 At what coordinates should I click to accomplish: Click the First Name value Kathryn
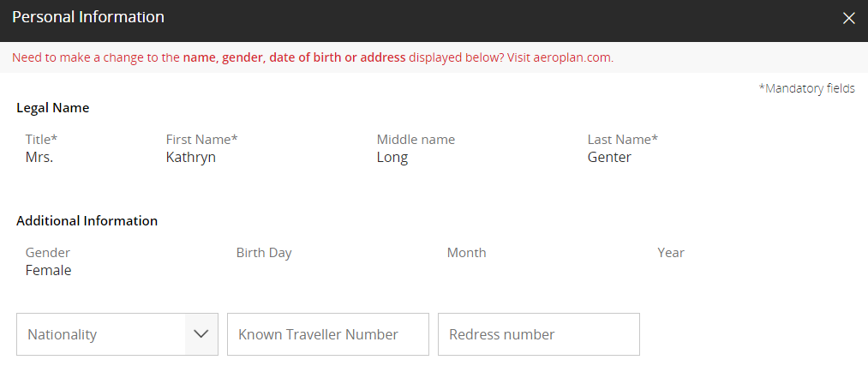(190, 158)
